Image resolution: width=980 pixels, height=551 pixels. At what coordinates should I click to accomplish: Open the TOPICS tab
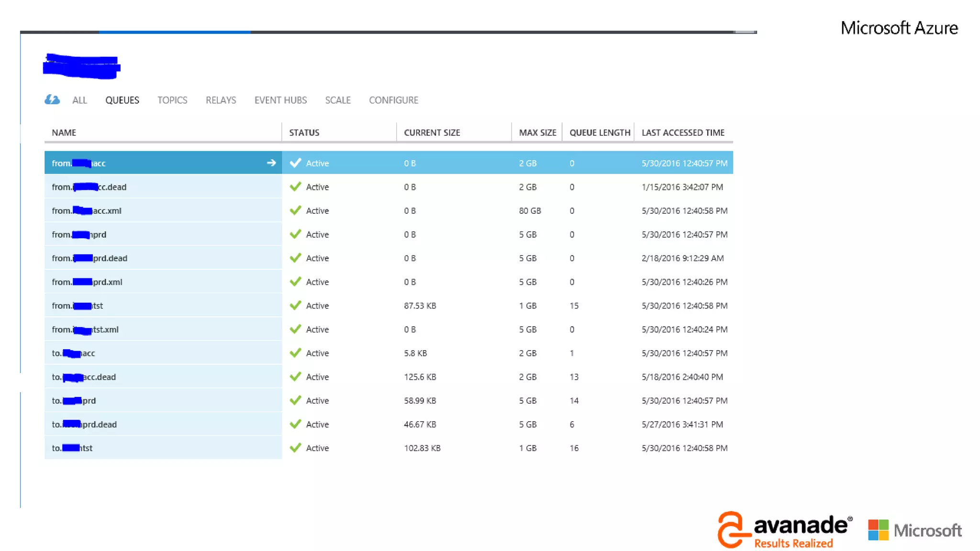[x=172, y=100]
